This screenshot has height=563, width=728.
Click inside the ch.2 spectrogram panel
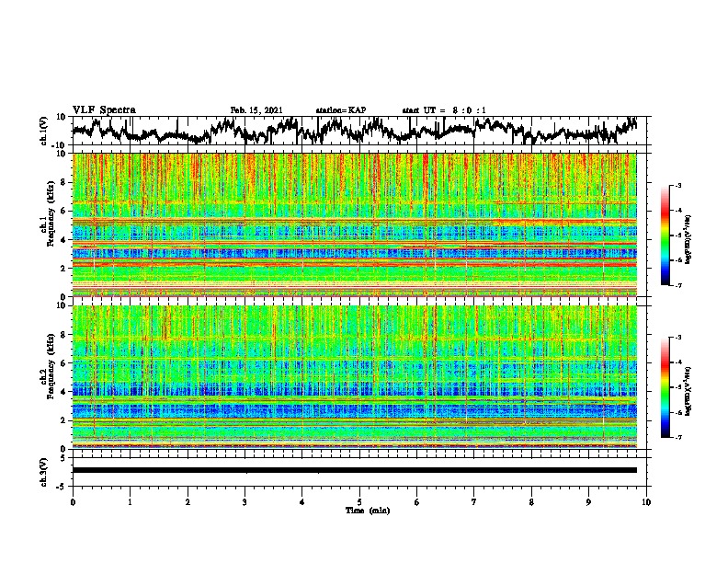(x=355, y=377)
